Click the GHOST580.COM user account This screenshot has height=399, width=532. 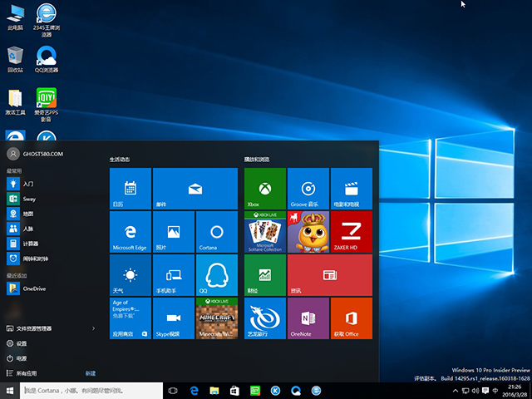click(x=37, y=154)
